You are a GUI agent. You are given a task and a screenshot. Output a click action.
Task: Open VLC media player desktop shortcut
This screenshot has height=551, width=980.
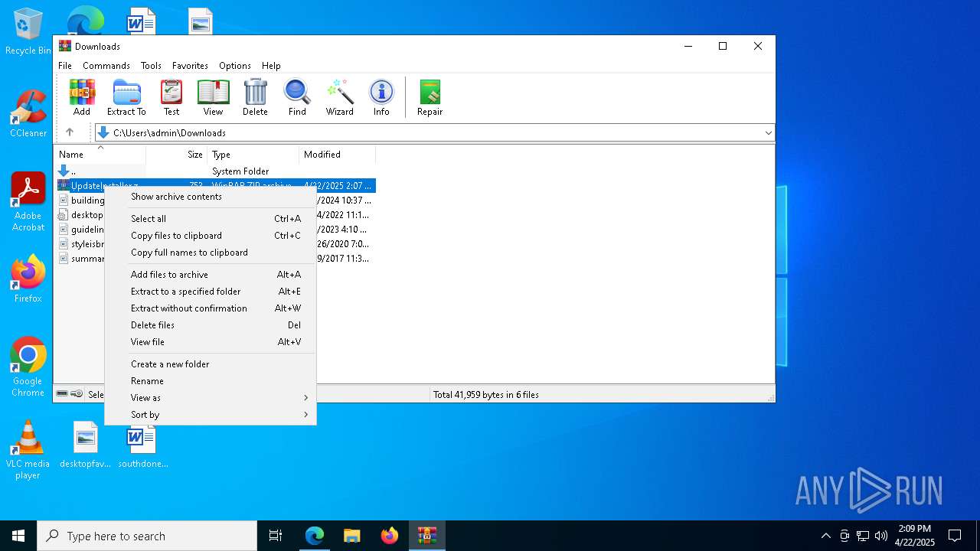coord(28,450)
